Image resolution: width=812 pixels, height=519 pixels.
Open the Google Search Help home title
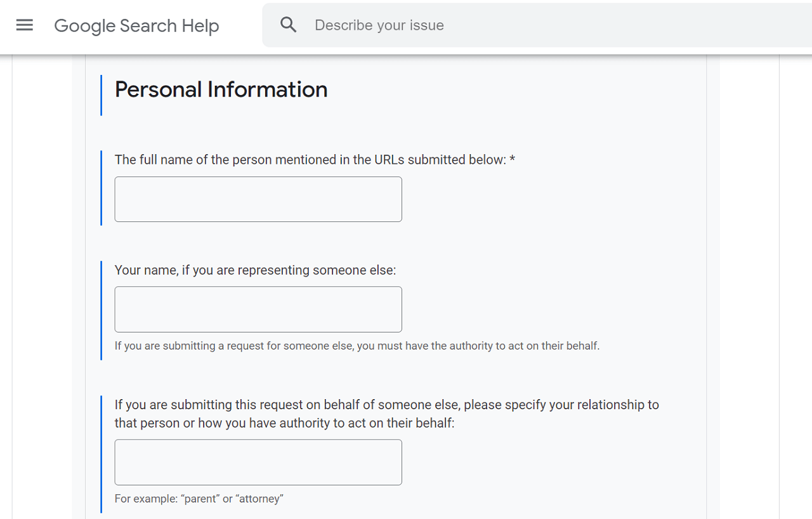pyautogui.click(x=136, y=26)
